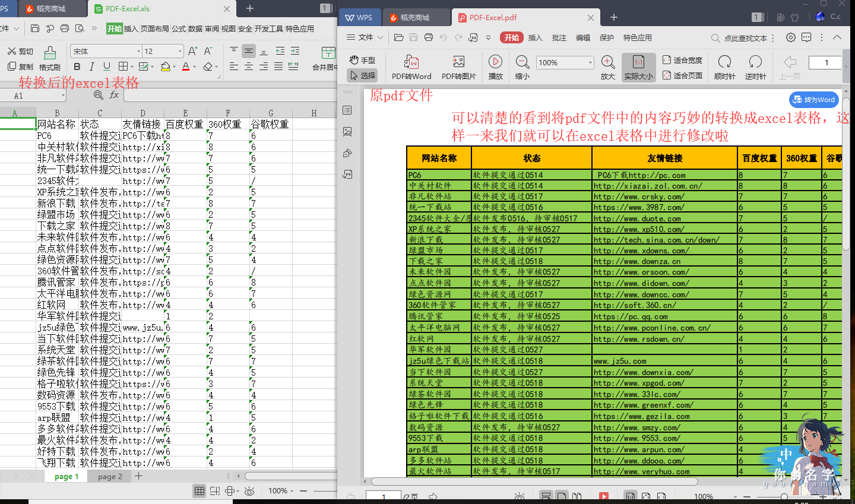Toggle italic formatting in Excel
This screenshot has height=504, width=855.
[x=92, y=66]
